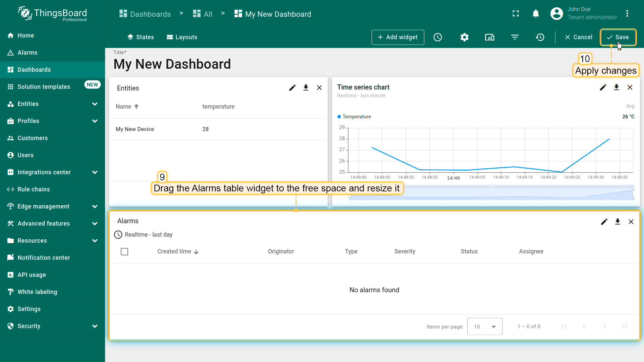This screenshot has width=644, height=362.
Task: Edit the Time series chart widget
Action: pos(603,87)
